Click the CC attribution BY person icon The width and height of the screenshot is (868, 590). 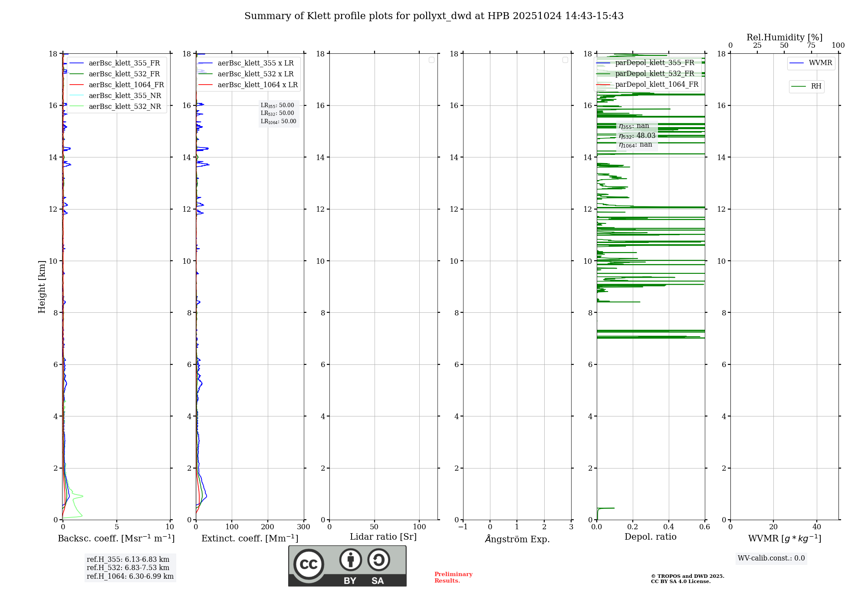(x=350, y=560)
